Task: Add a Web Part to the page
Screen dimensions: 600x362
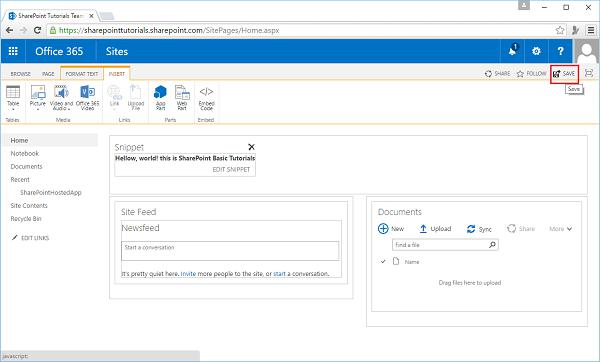Action: pyautogui.click(x=182, y=98)
